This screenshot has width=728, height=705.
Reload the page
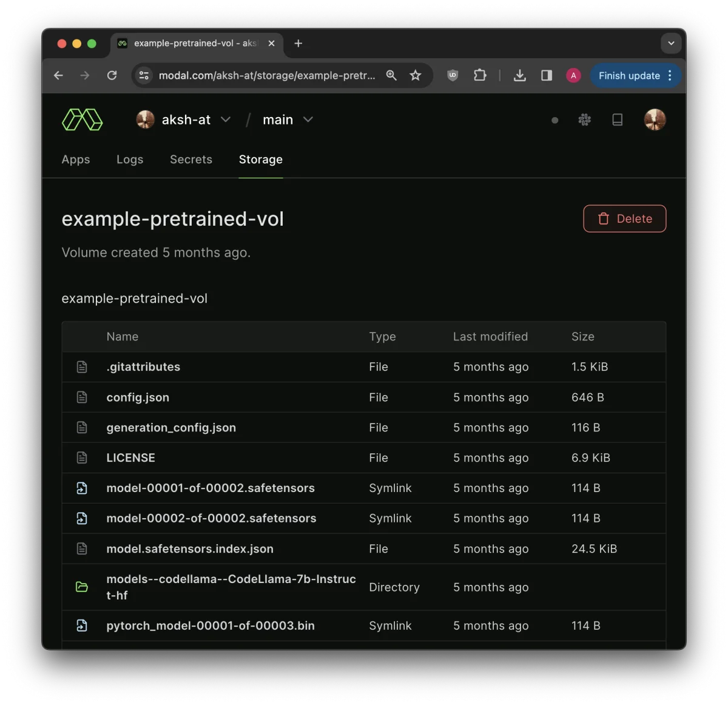click(x=112, y=75)
